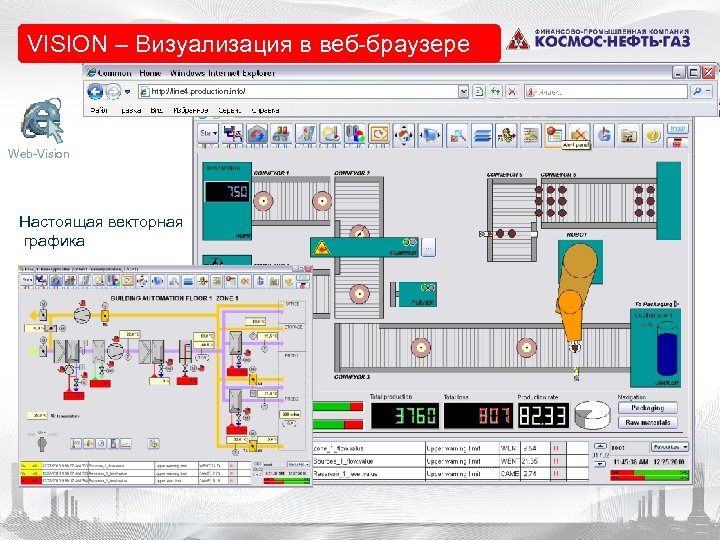Image resolution: width=720 pixels, height=540 pixels.
Task: Click the small red icon at toolbar end
Action: point(678,142)
